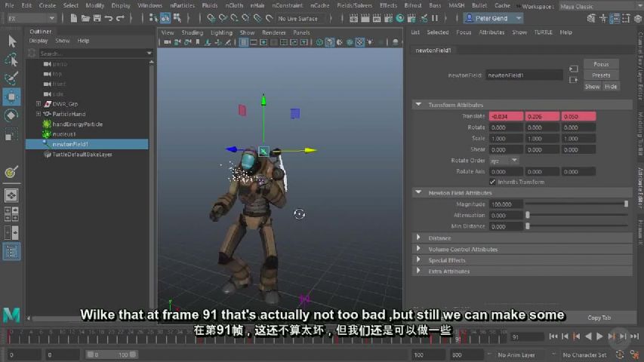The height and width of the screenshot is (362, 644).
Task: Select the newtonField1 tab
Action: point(433,50)
